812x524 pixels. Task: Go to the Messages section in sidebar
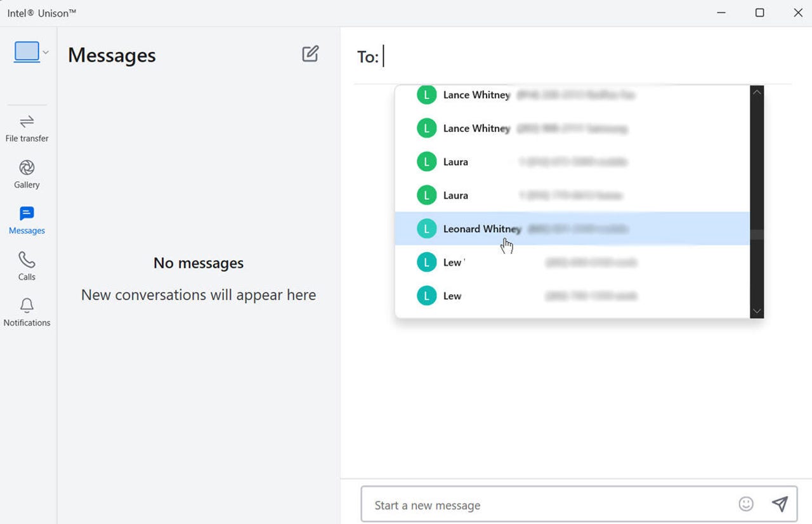pos(27,220)
